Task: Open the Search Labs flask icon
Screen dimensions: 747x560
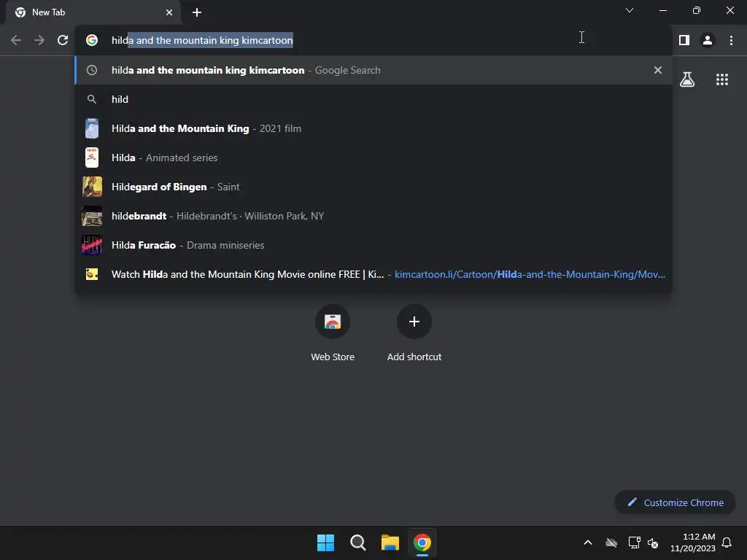Action: pos(687,79)
